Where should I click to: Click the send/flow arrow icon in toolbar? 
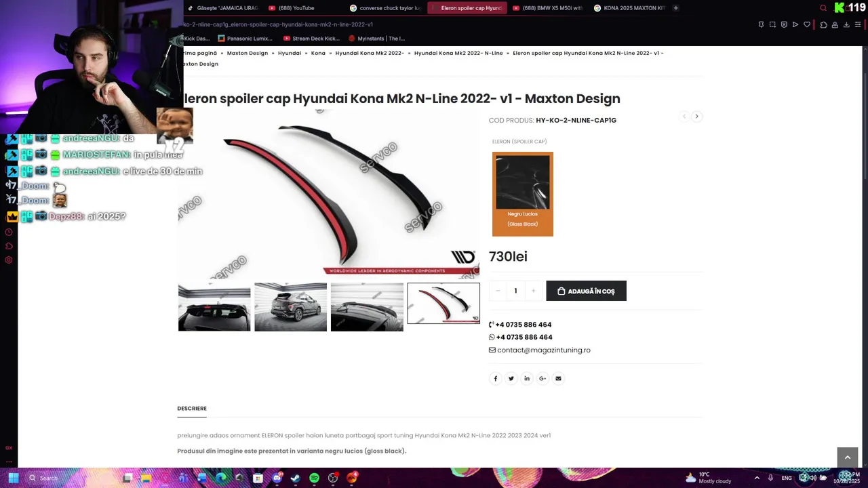pos(795,24)
